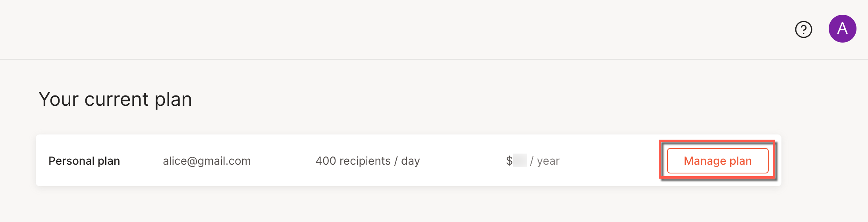Image resolution: width=868 pixels, height=222 pixels.
Task: Click the 400 recipients / day text
Action: pos(367,161)
